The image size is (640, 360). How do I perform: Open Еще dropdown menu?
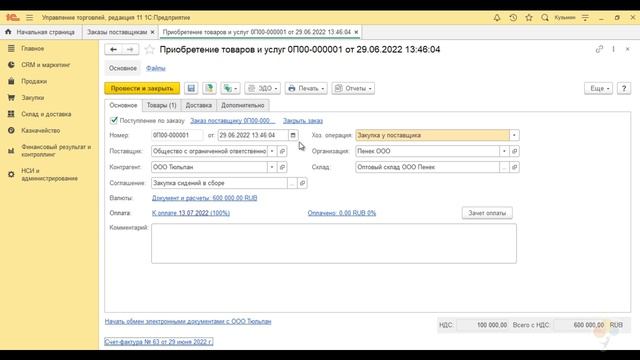tap(598, 89)
